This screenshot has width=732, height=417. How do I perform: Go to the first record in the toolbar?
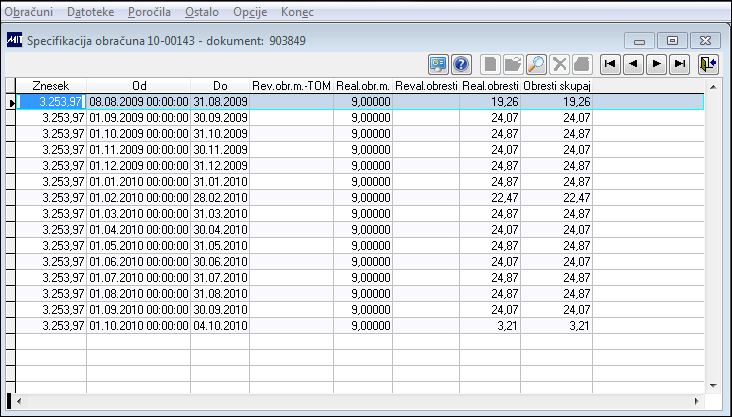[610, 64]
